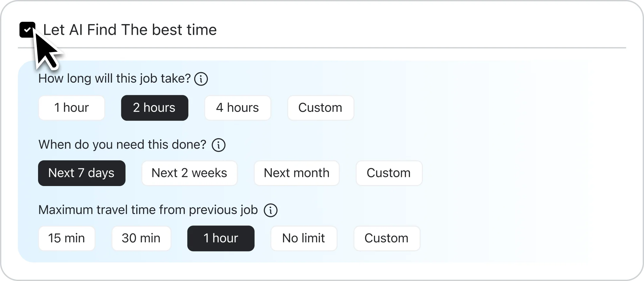Select the '4 hours' job duration option
Viewport: 644px width, 281px height.
pyautogui.click(x=237, y=108)
